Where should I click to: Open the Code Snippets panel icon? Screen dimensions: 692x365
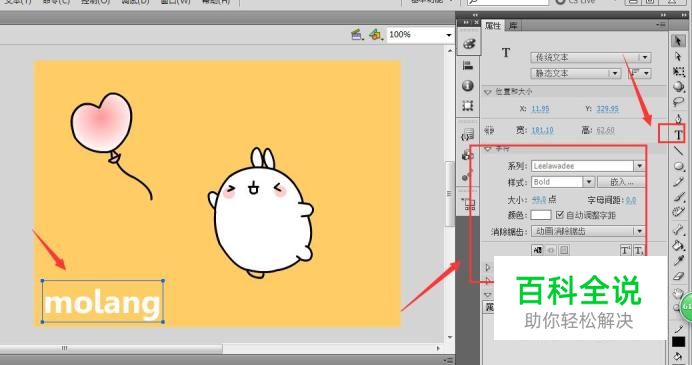pos(468,135)
